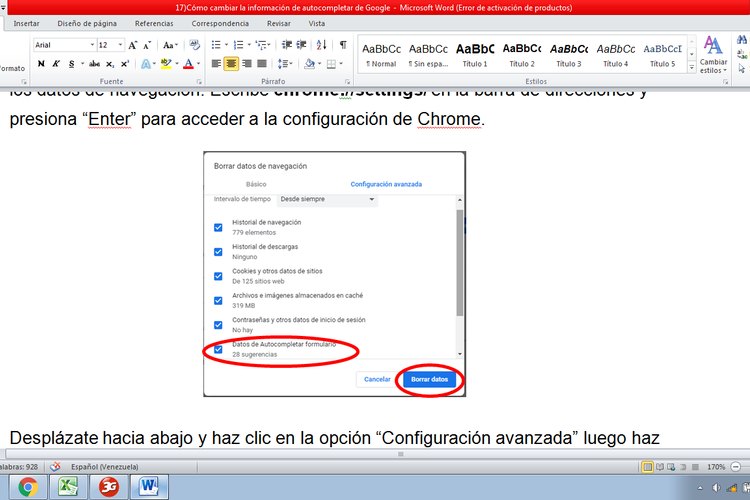Justify the paragraph text
The width and height of the screenshot is (750, 500).
tap(262, 64)
